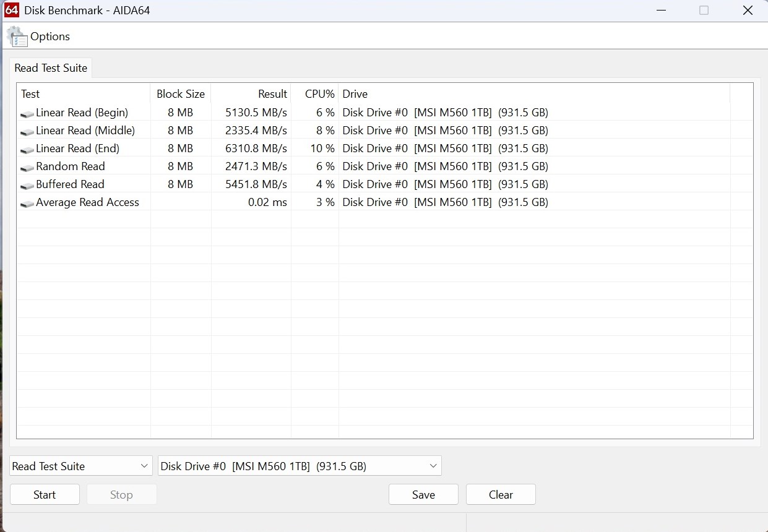Image resolution: width=768 pixels, height=532 pixels.
Task: Open the Read Test Suite dropdown
Action: click(80, 466)
